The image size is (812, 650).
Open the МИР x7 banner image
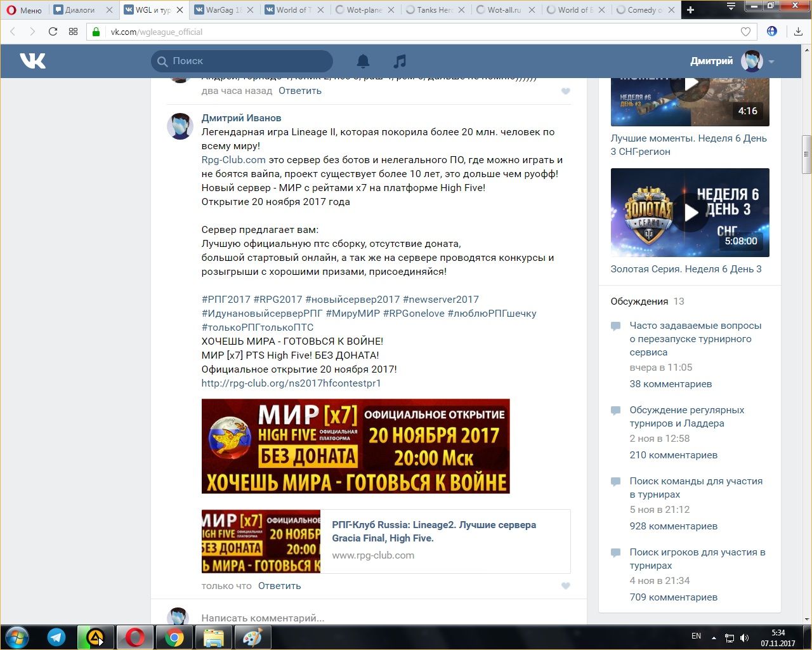[356, 446]
